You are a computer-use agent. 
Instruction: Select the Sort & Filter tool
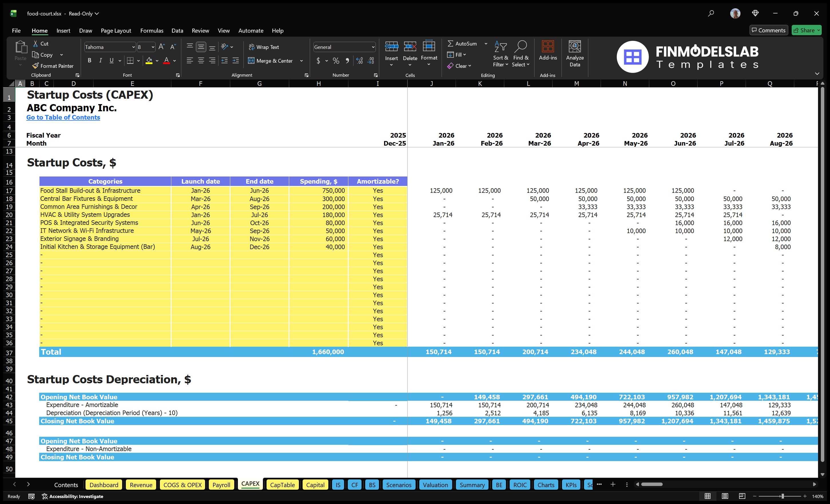click(501, 53)
